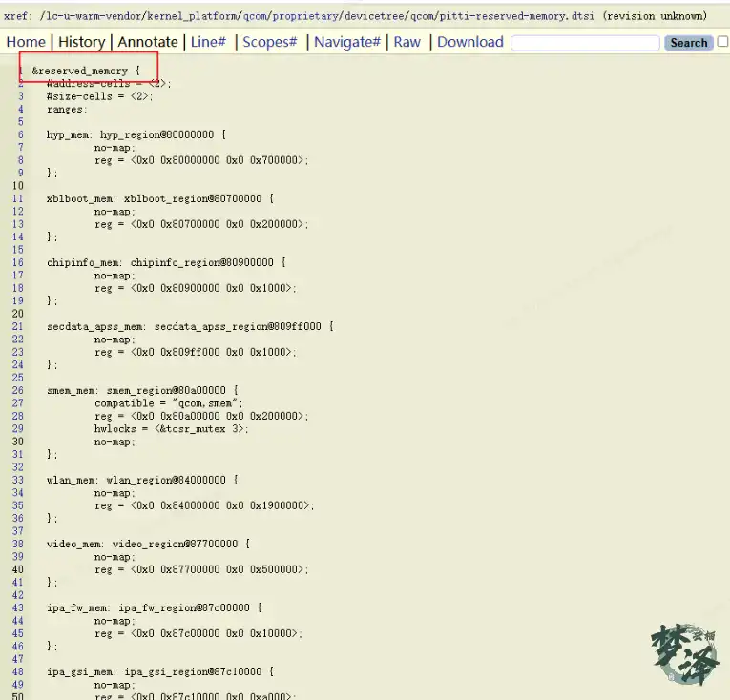Click hwlocks = <&tcsr_mutex 3> line
Image resolution: width=730 pixels, height=700 pixels.
[172, 428]
